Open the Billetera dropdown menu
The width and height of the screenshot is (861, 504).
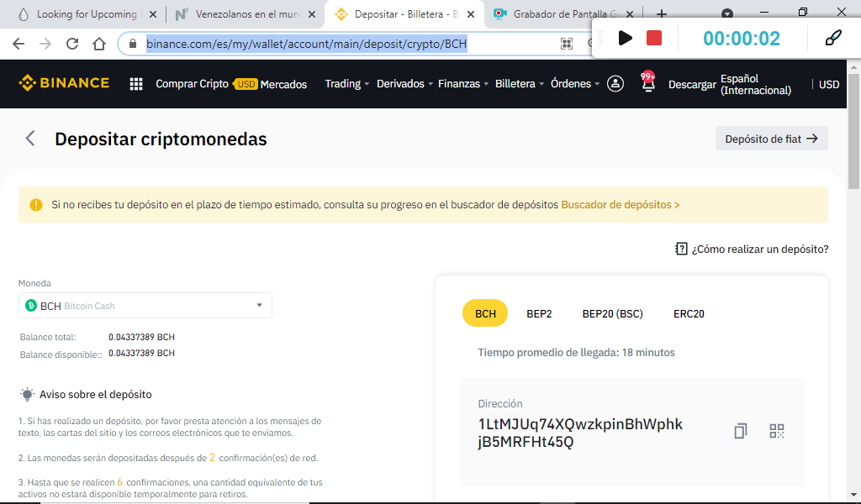coord(520,84)
